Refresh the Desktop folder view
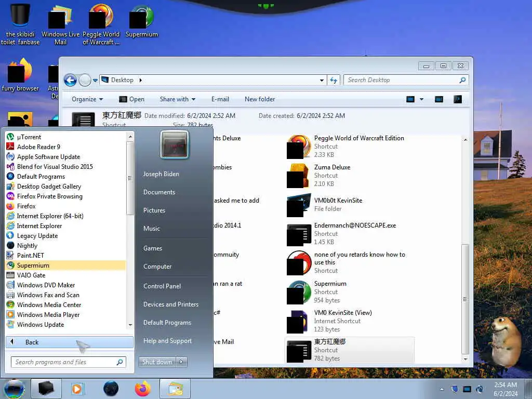The height and width of the screenshot is (399, 532). tap(334, 80)
